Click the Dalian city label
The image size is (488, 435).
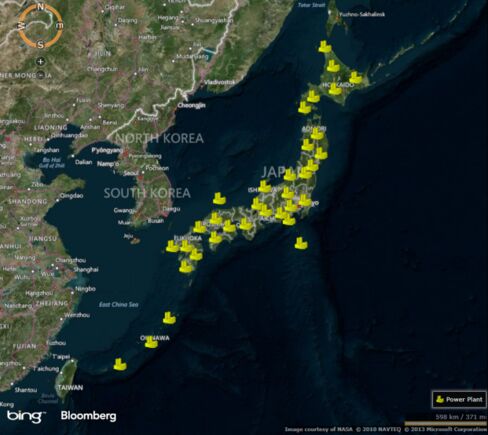[x=83, y=162]
